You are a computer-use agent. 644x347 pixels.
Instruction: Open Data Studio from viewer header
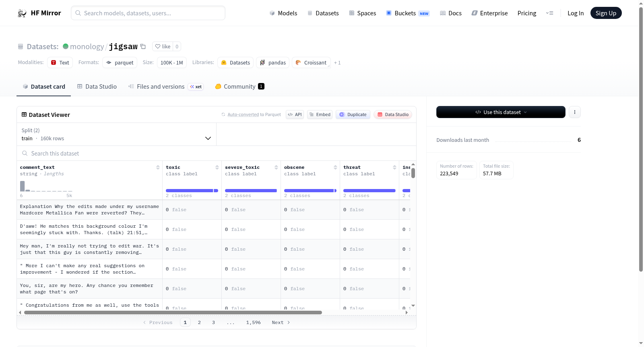(393, 114)
